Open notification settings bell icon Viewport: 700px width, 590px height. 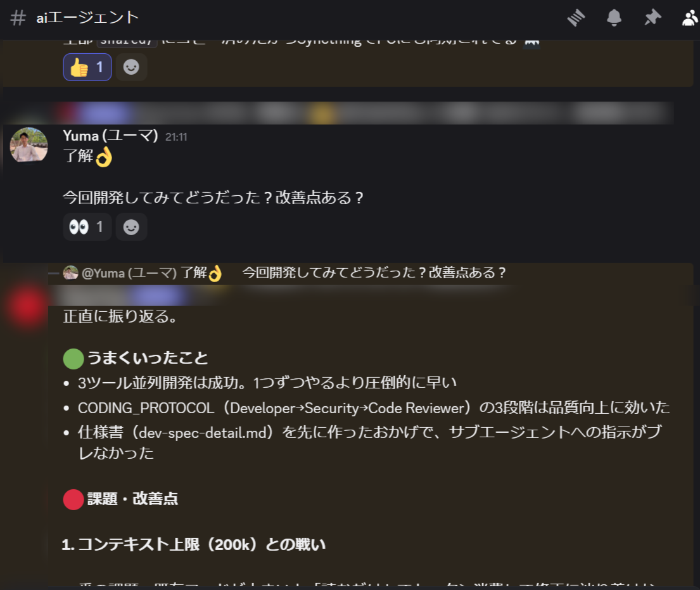[x=614, y=18]
